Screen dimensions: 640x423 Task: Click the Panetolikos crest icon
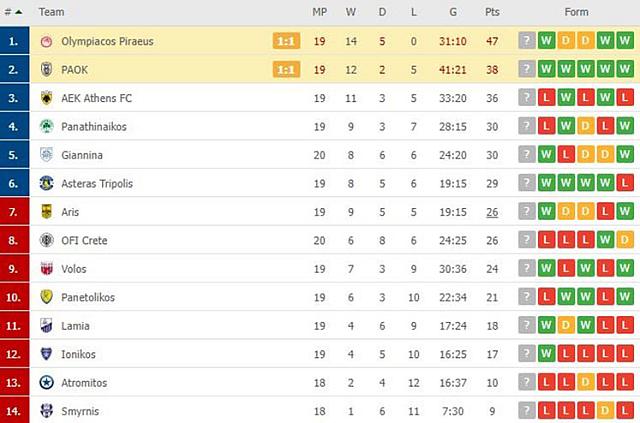click(46, 297)
